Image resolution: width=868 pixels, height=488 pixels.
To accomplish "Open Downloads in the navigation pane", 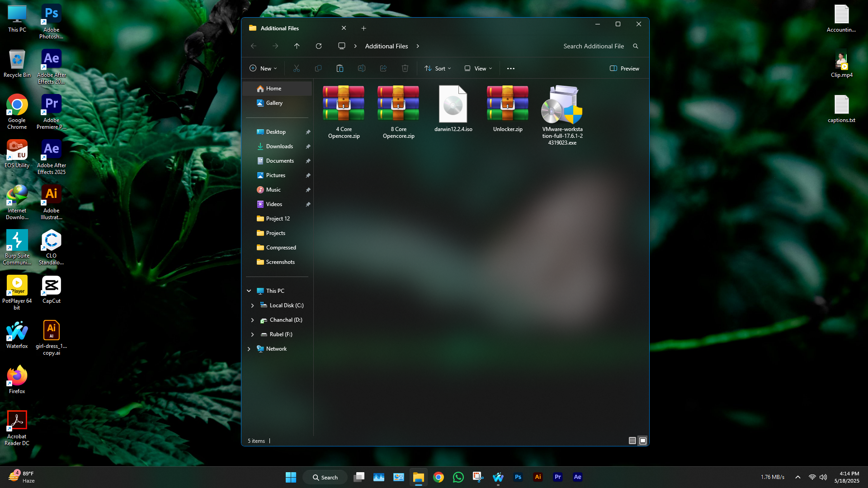I will [x=279, y=146].
